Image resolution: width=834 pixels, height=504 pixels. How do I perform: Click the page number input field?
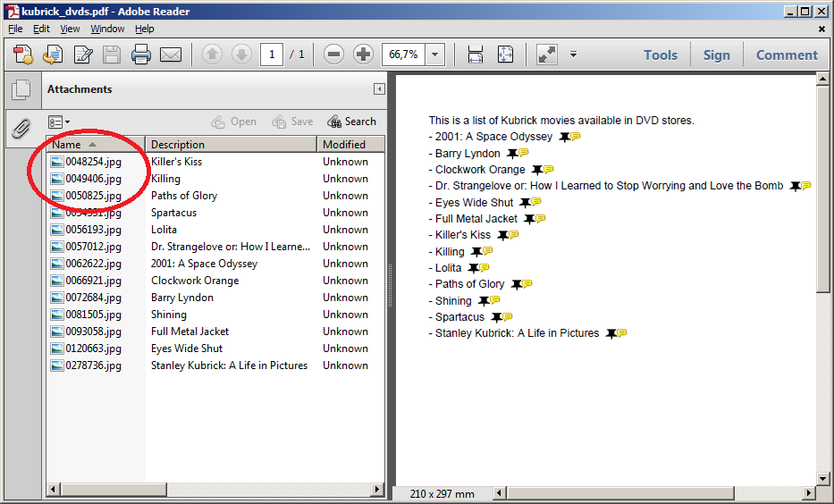click(272, 55)
